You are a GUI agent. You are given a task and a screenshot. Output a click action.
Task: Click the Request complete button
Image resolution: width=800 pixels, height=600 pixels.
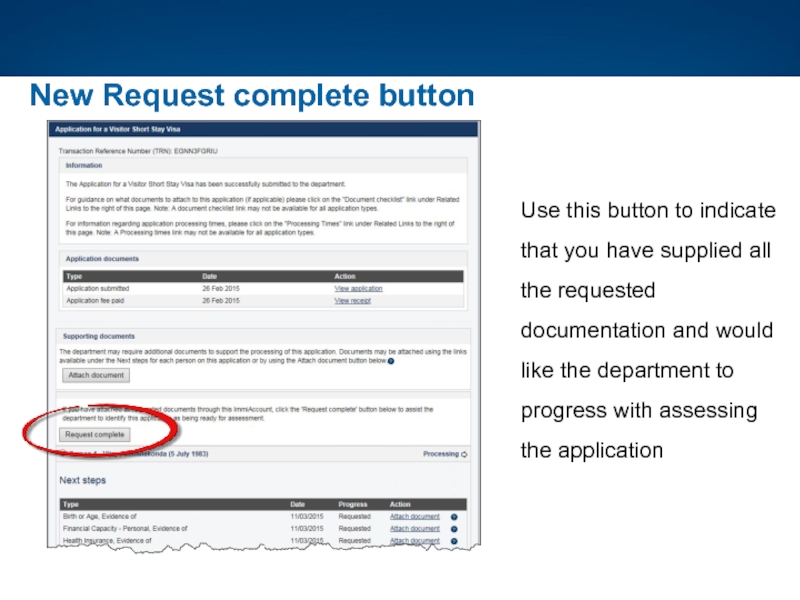(95, 435)
